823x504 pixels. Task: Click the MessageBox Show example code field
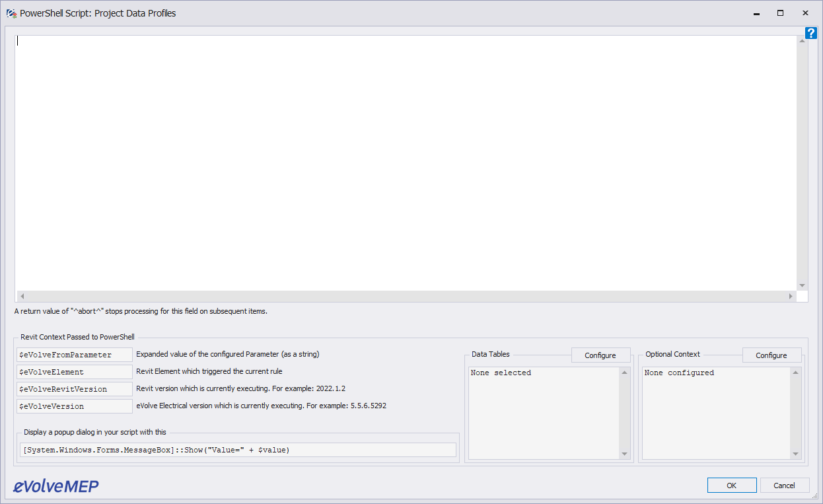click(x=238, y=450)
